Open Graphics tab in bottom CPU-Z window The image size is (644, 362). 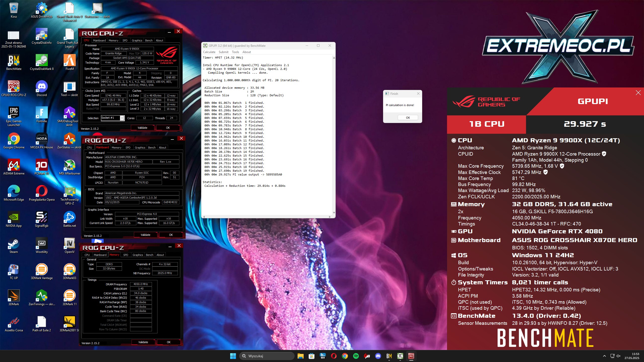coord(138,255)
